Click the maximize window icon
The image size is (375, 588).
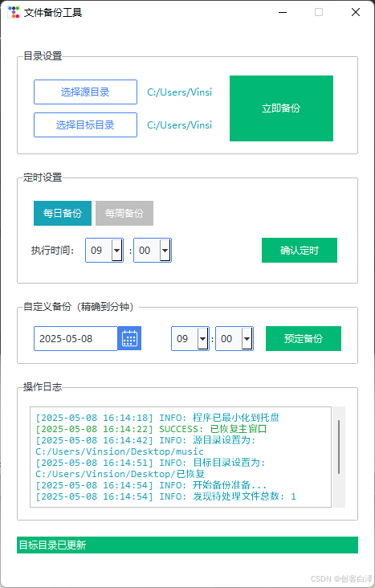tap(319, 12)
